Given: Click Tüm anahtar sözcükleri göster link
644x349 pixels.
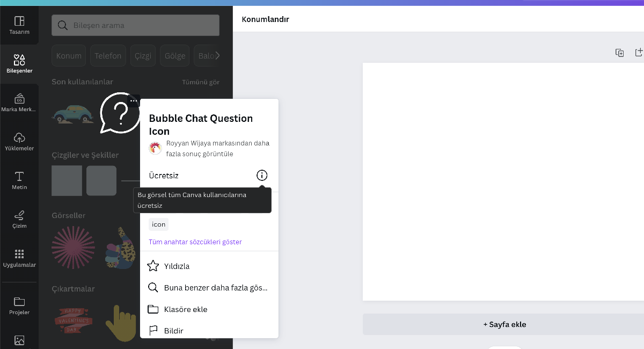Looking at the screenshot, I should point(195,242).
